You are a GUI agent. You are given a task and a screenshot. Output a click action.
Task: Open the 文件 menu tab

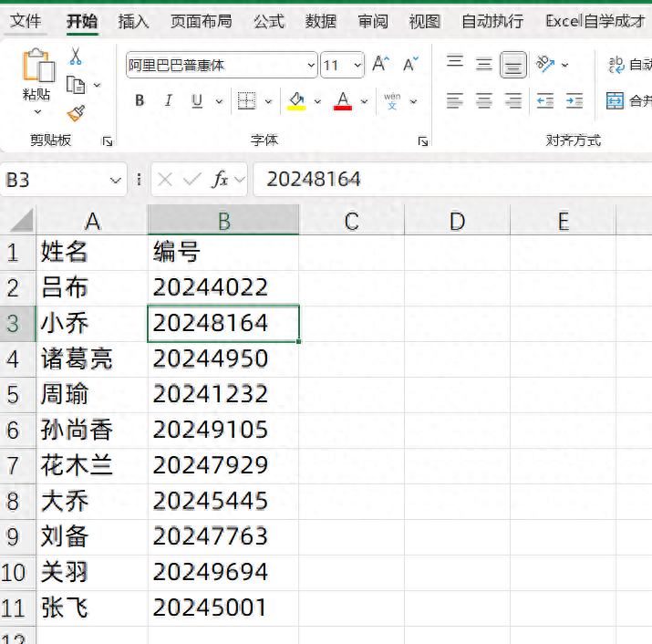pyautogui.click(x=26, y=21)
